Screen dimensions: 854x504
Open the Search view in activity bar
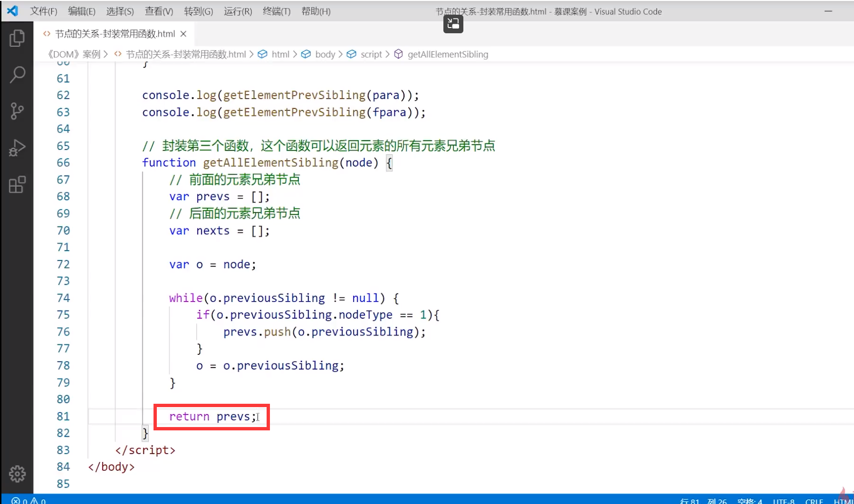pyautogui.click(x=17, y=75)
